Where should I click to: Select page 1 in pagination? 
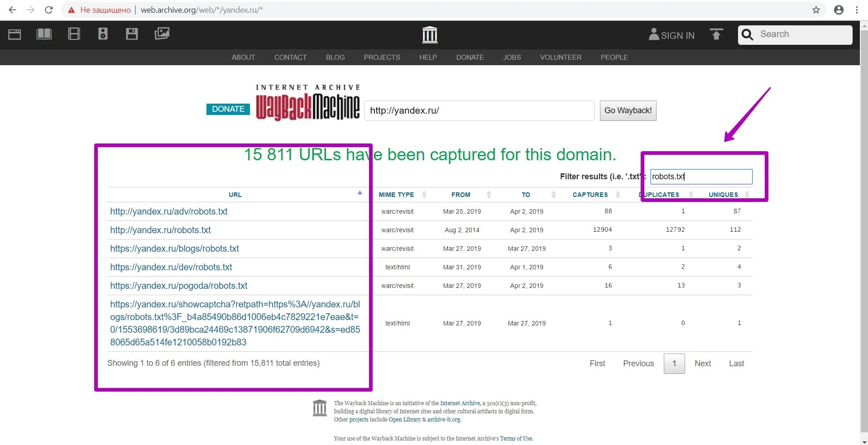674,364
